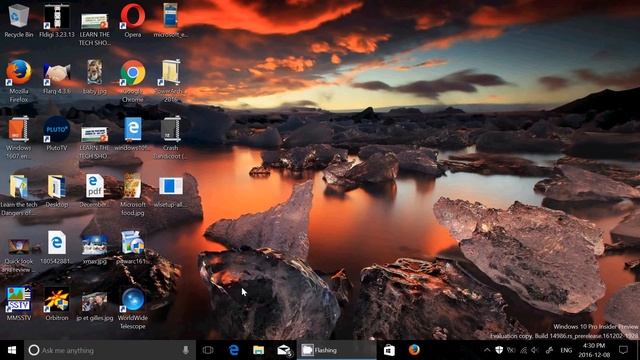
Task: Open the ENG input language indicator
Action: (566, 350)
